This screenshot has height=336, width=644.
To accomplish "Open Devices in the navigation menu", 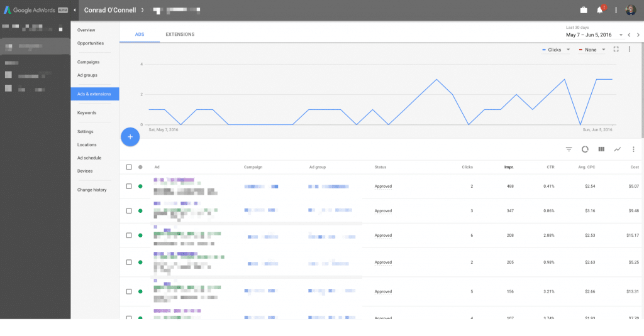I will click(x=85, y=171).
